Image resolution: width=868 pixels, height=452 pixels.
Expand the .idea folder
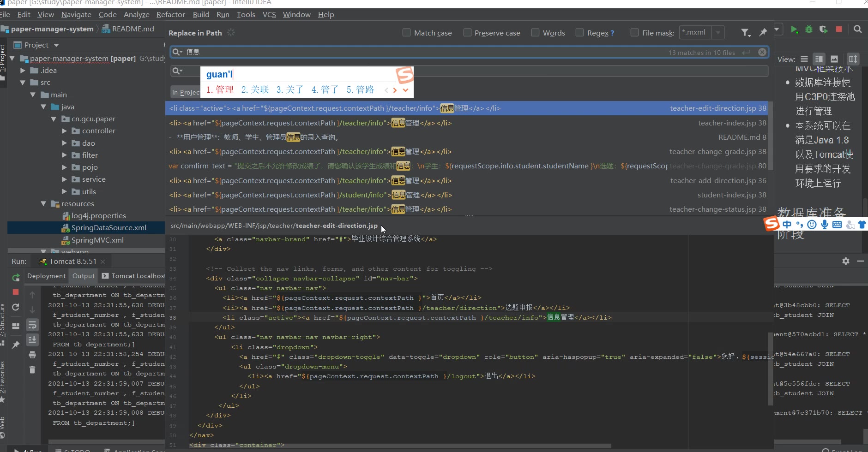(x=23, y=71)
